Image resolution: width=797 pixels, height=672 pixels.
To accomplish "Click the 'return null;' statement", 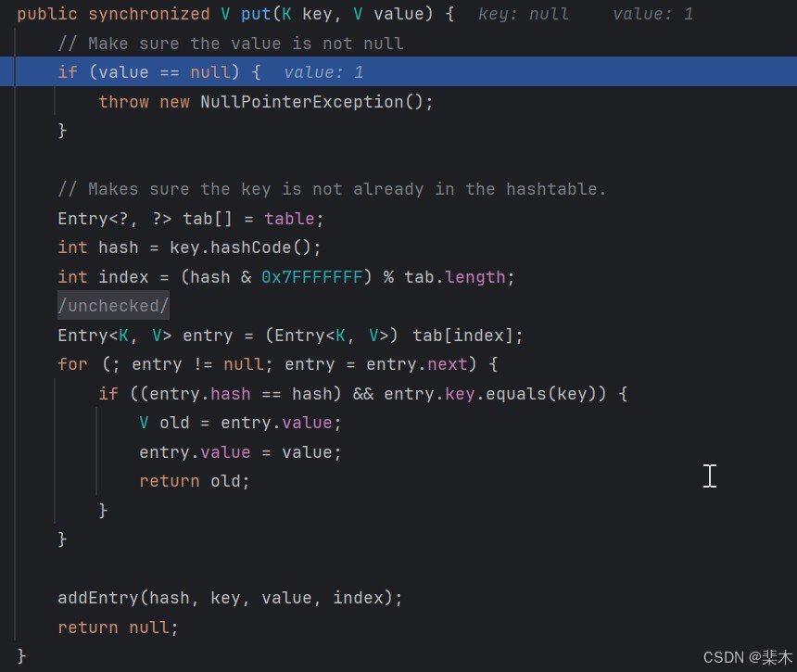I will tap(118, 628).
